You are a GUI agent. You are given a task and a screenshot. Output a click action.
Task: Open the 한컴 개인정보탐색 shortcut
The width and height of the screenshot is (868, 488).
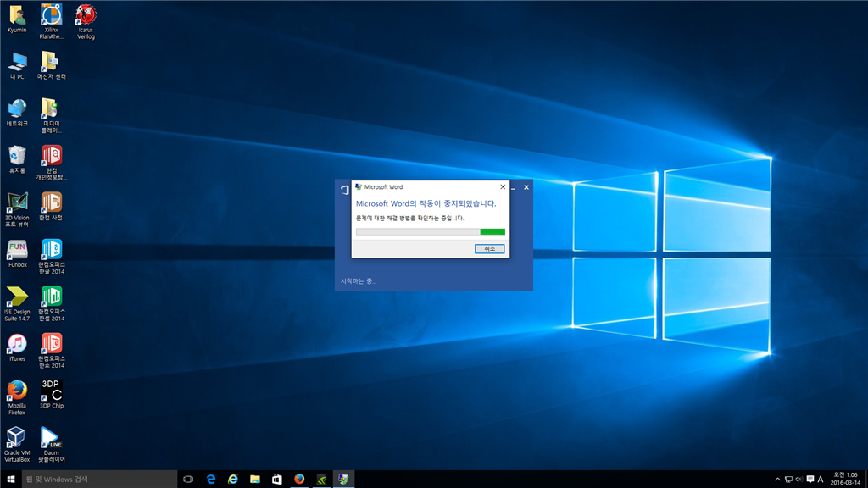click(x=51, y=164)
